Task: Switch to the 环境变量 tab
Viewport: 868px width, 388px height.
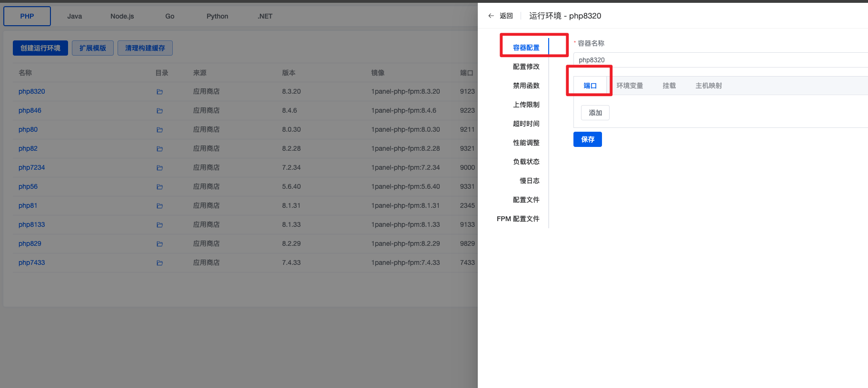Action: coord(630,86)
